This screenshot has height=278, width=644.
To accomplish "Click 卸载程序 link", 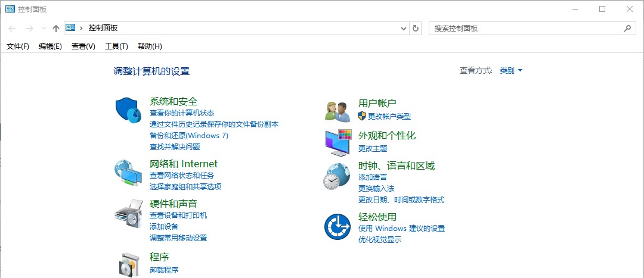I will (x=164, y=270).
